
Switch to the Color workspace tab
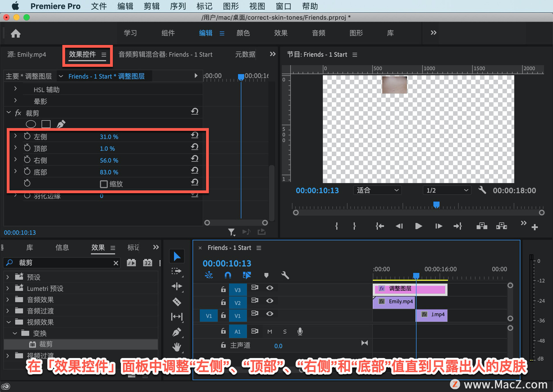tap(243, 33)
